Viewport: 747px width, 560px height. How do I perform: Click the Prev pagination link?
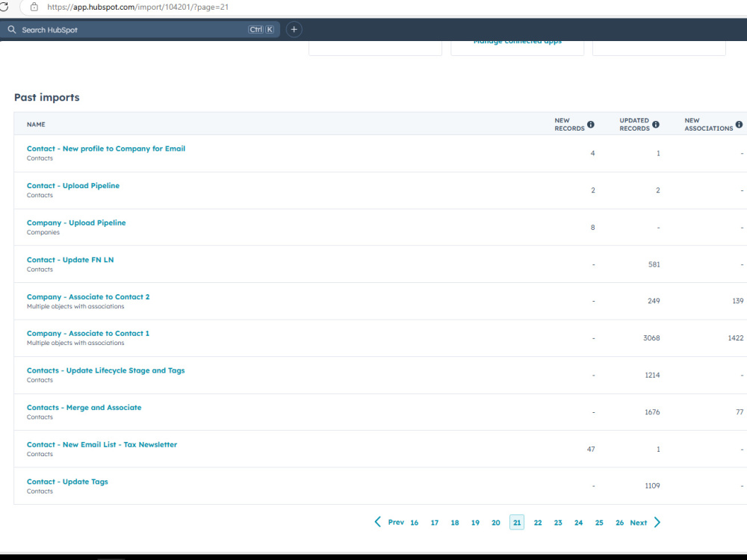pyautogui.click(x=396, y=523)
